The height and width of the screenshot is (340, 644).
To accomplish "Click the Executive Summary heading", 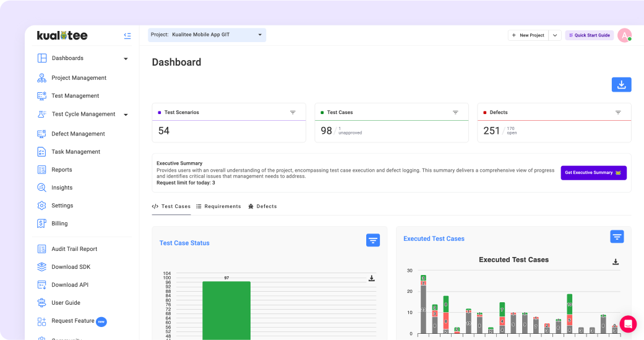I will pyautogui.click(x=179, y=163).
